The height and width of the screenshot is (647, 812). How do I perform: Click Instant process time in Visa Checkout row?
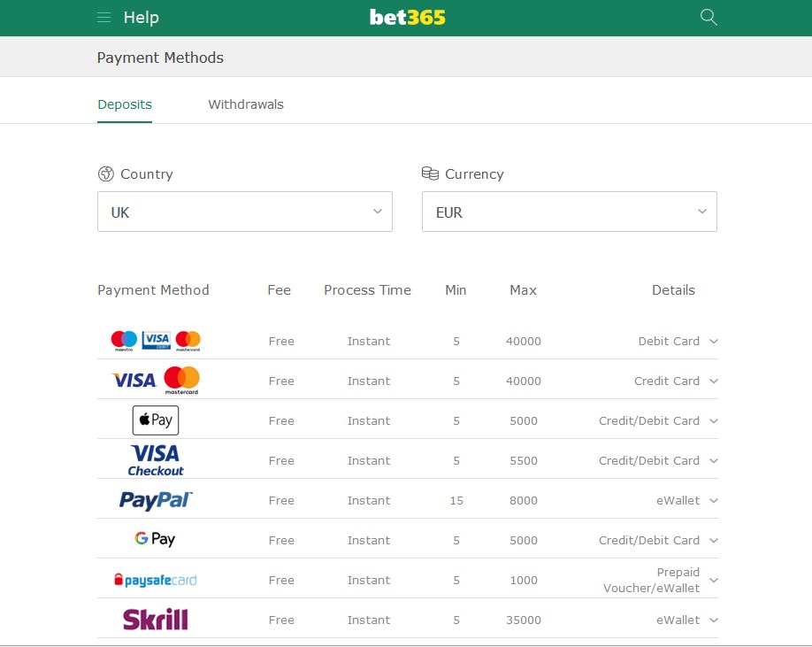tap(369, 461)
